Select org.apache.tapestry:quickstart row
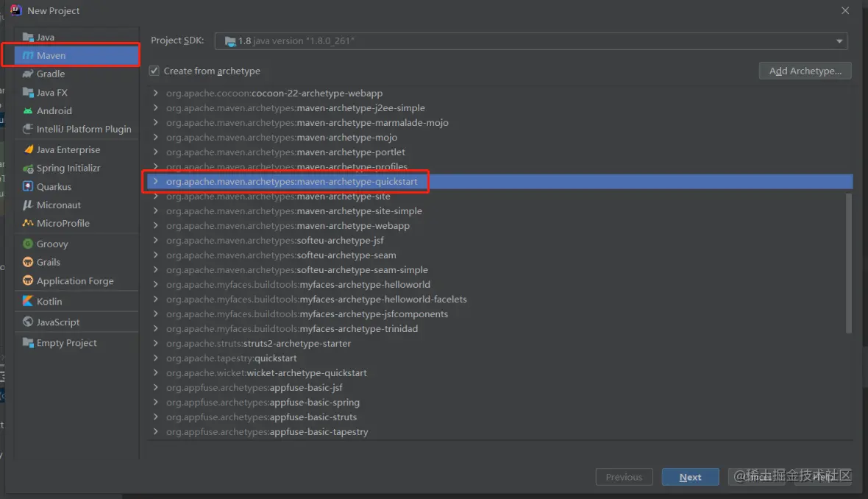The width and height of the screenshot is (868, 499). 500,358
